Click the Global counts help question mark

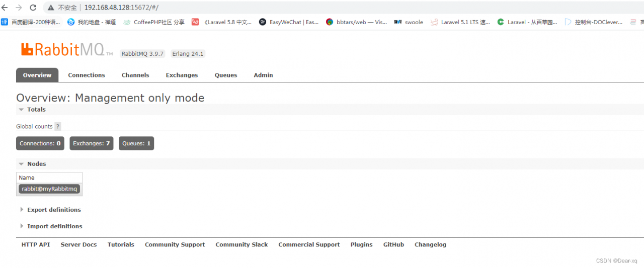pyautogui.click(x=58, y=127)
